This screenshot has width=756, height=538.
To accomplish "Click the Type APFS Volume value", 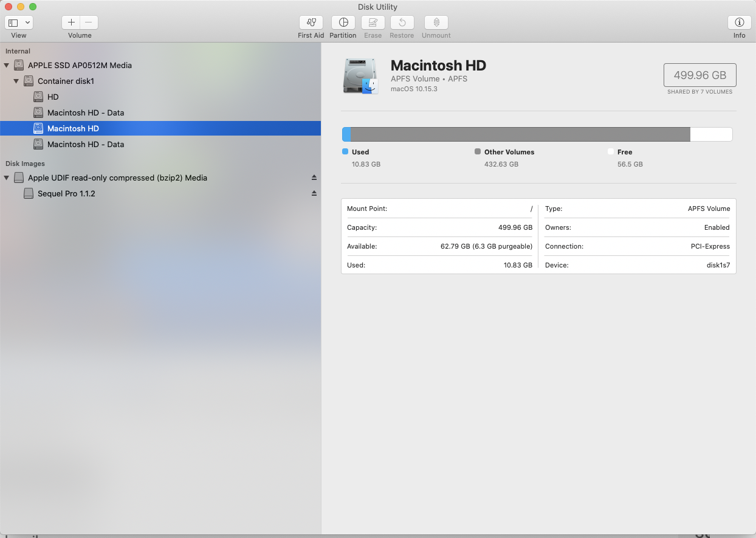I will click(709, 209).
